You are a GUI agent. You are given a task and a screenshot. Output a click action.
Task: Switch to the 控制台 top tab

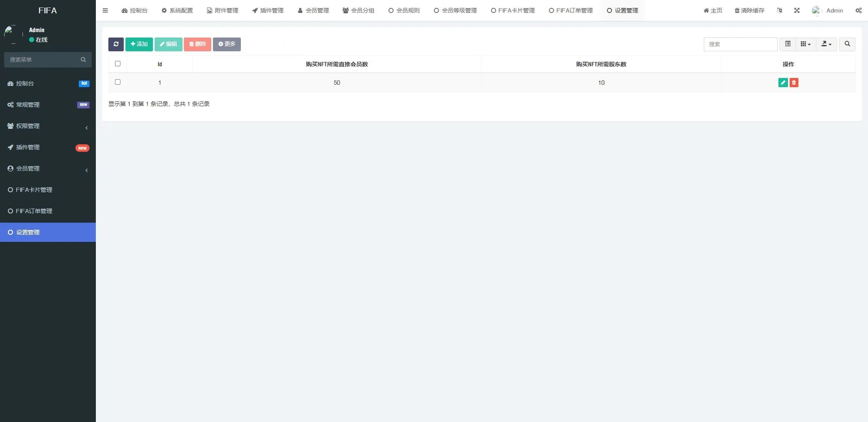coord(134,10)
